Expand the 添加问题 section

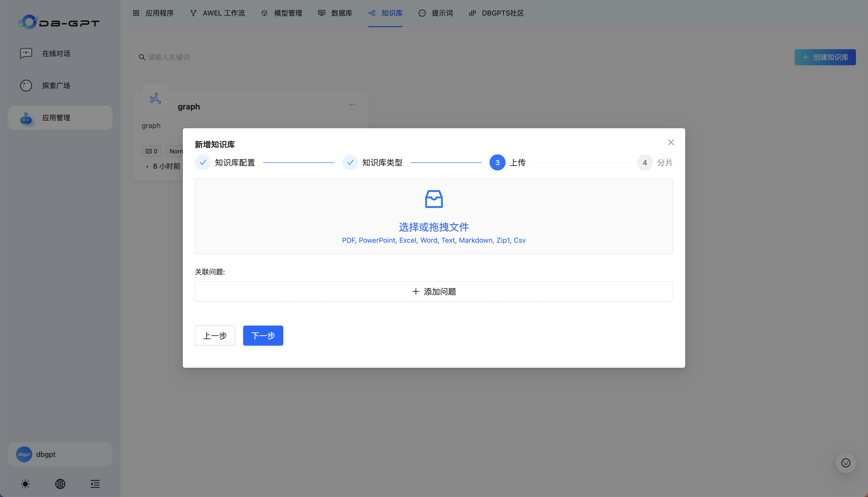[434, 291]
